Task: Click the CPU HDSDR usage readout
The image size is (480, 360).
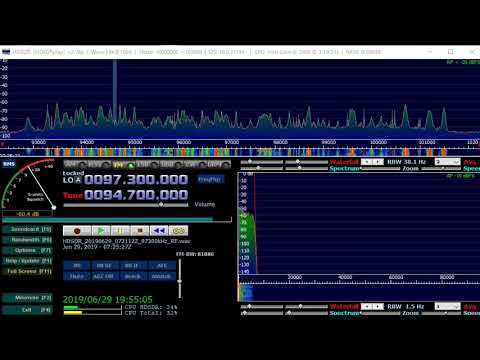Action: [x=151, y=307]
